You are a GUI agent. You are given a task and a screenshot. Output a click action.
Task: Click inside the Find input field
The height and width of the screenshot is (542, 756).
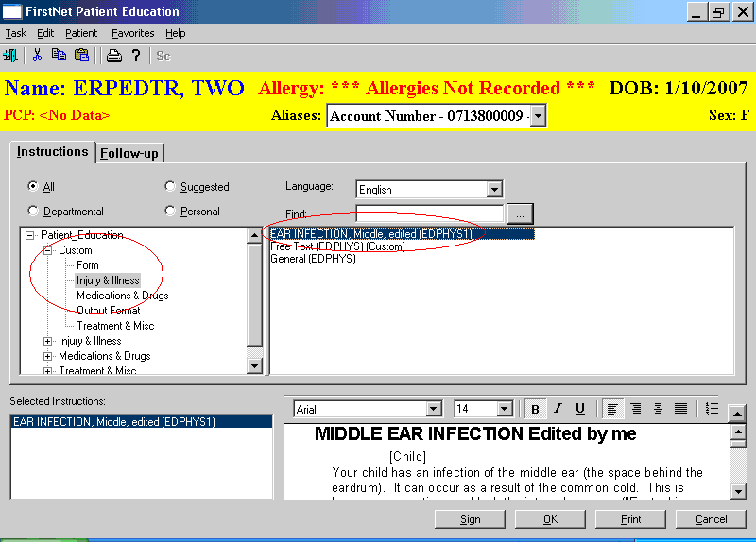pyautogui.click(x=430, y=214)
